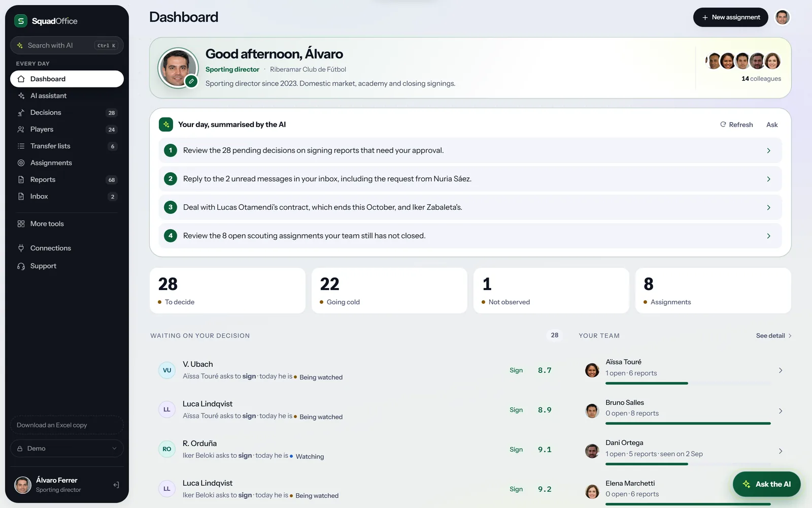This screenshot has width=812, height=508.
Task: Click Aïssa Touré's progress bar
Action: point(688,383)
